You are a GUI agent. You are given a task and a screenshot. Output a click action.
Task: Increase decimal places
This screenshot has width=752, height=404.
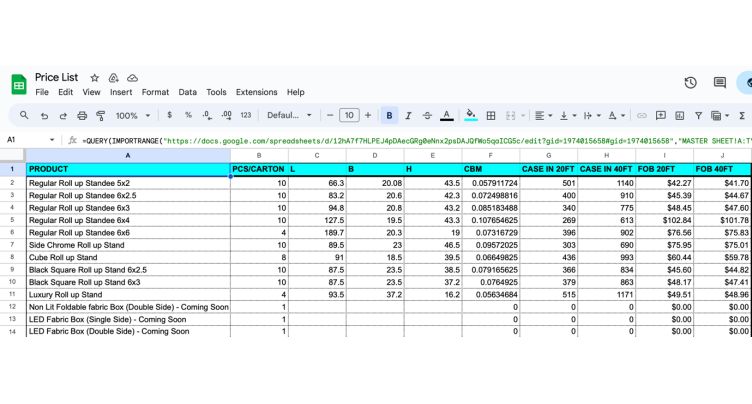[x=226, y=115]
